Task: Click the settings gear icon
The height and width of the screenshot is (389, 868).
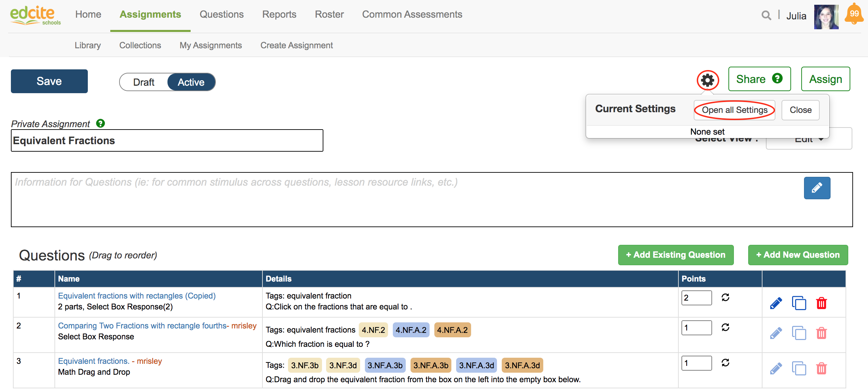Action: [707, 80]
